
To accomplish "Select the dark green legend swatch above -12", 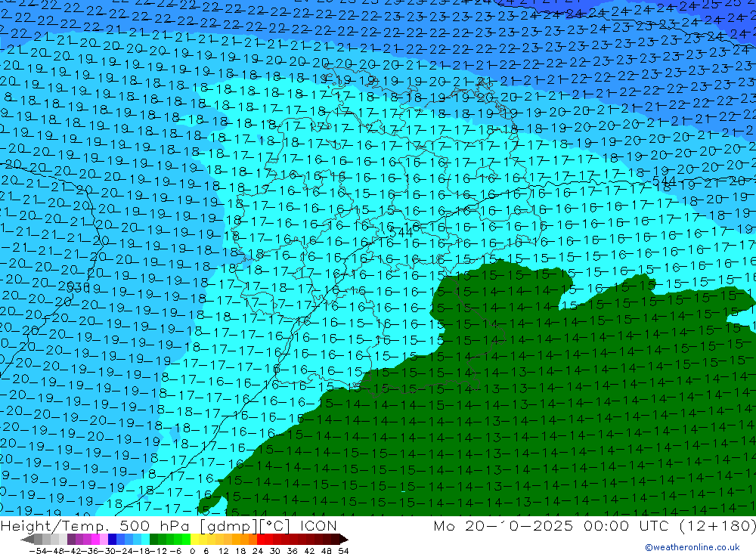I will point(153,539).
